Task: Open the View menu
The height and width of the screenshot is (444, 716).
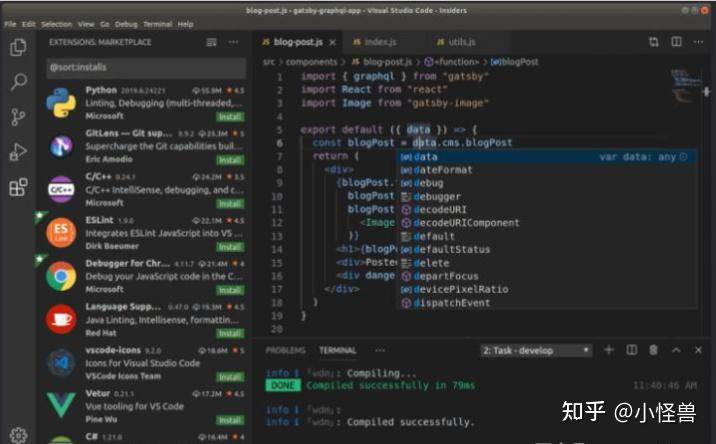Action: [x=86, y=24]
